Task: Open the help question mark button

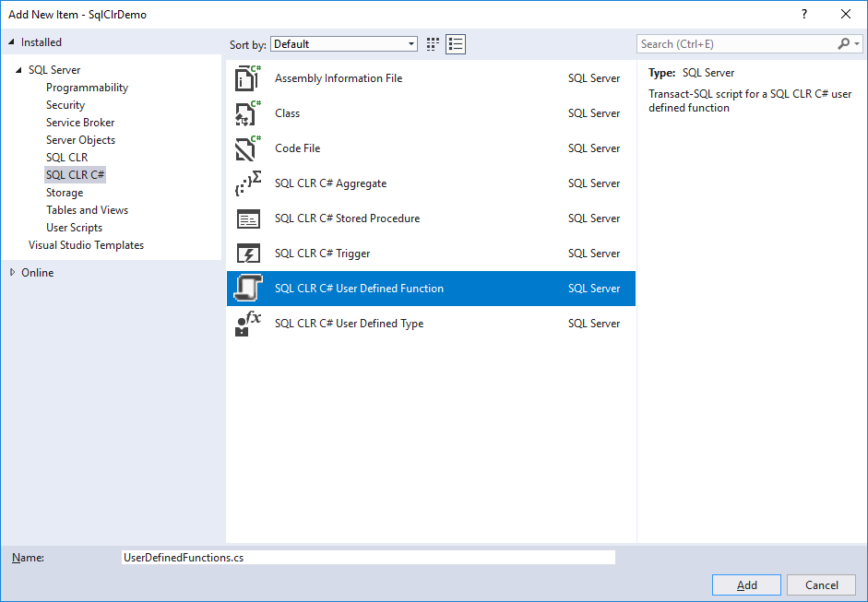Action: (x=804, y=15)
